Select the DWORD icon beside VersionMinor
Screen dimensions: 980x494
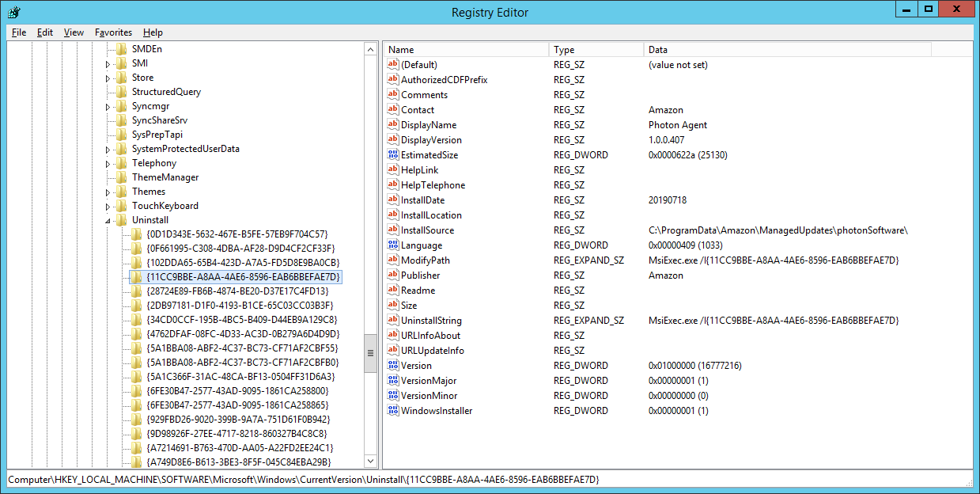coord(393,395)
